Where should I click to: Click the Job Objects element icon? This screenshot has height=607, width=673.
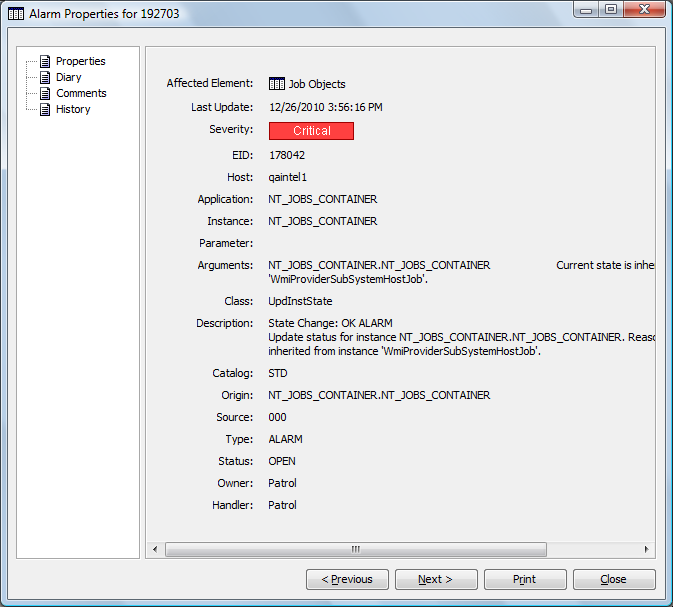coord(277,84)
